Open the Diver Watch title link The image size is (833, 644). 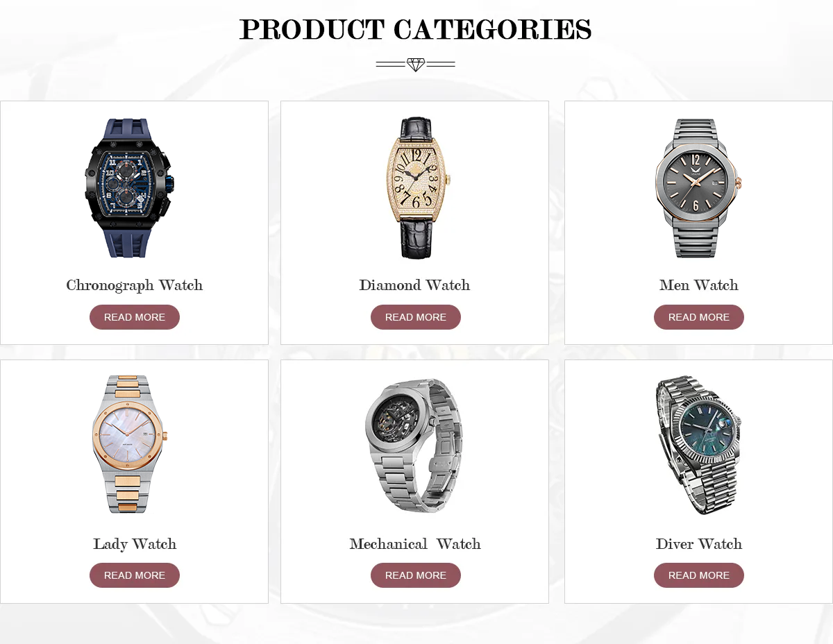[x=699, y=544]
